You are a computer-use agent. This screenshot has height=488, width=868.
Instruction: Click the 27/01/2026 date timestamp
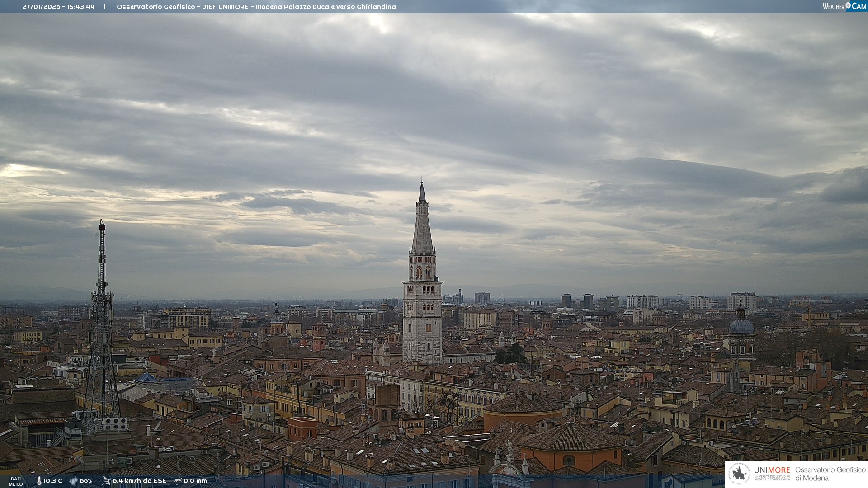tap(41, 7)
